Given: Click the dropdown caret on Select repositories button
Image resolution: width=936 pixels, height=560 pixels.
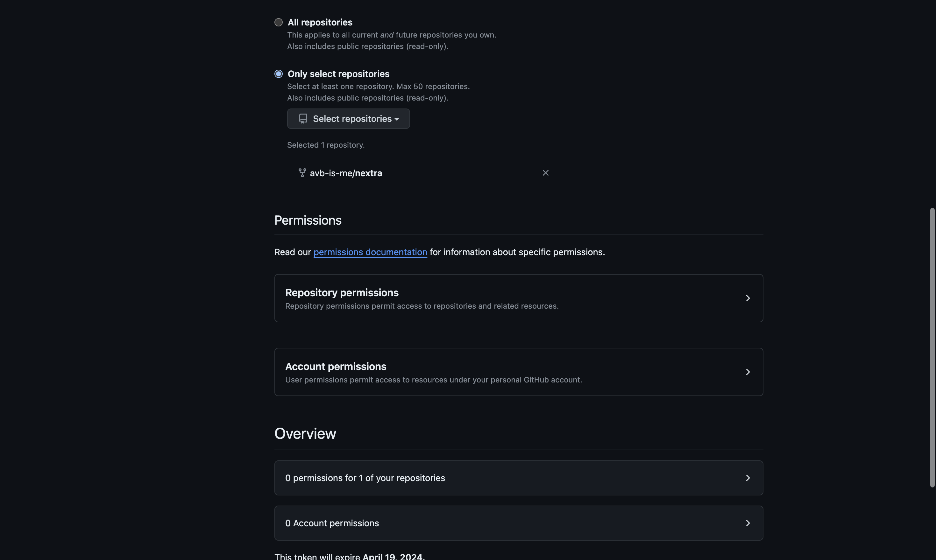Looking at the screenshot, I should [396, 119].
